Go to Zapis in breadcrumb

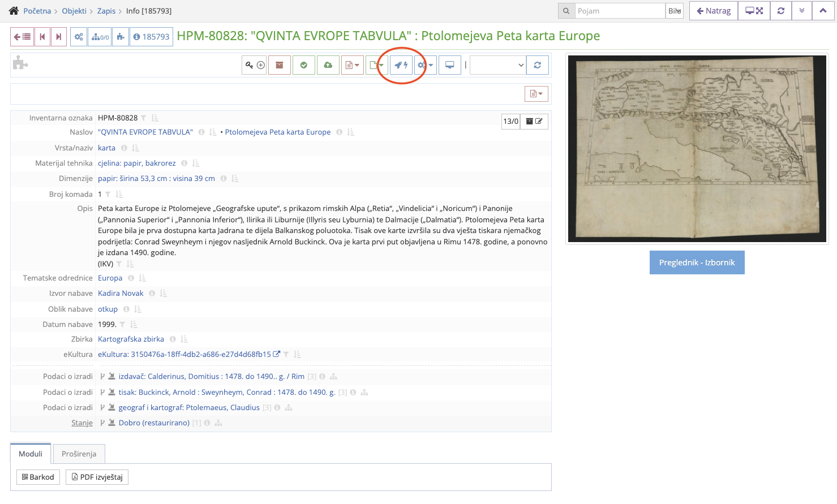click(x=106, y=11)
